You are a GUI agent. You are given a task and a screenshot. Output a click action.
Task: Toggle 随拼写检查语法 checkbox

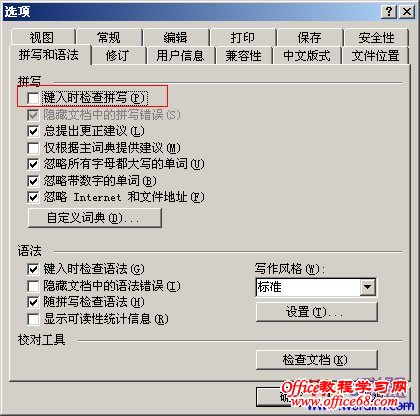33,302
